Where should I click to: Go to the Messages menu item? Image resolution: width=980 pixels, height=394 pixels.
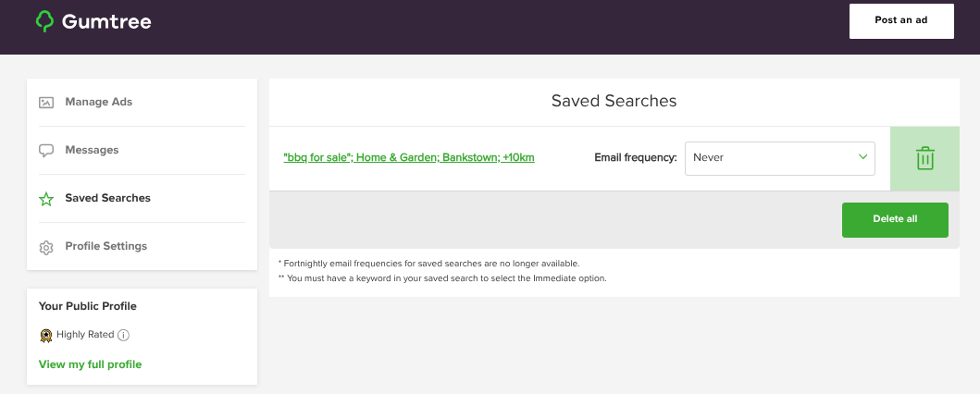coord(92,150)
